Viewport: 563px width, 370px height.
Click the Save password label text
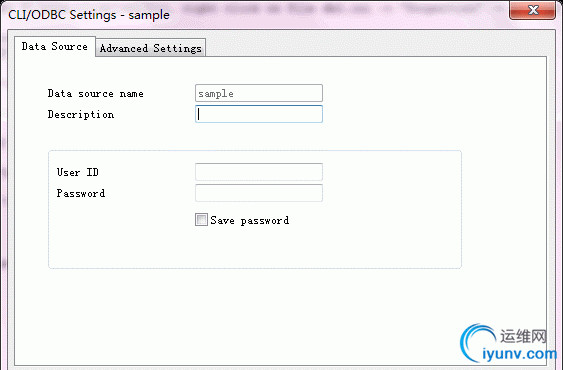coord(250,220)
